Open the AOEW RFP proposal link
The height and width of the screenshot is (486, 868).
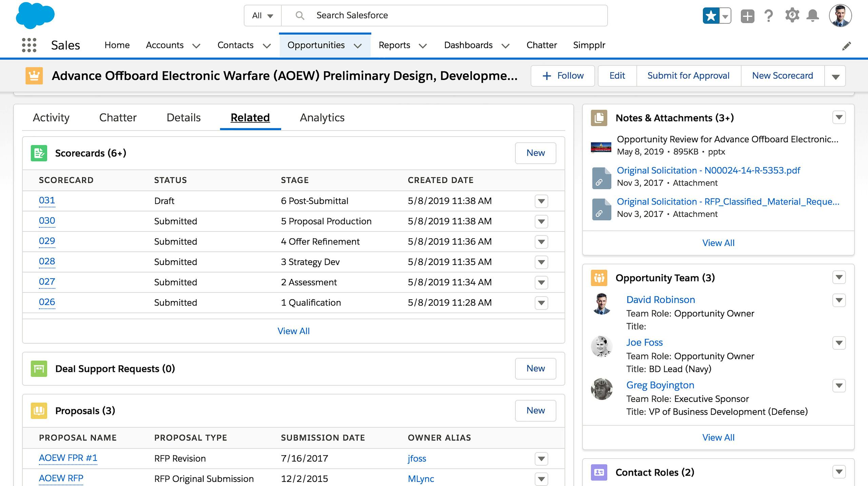(61, 479)
